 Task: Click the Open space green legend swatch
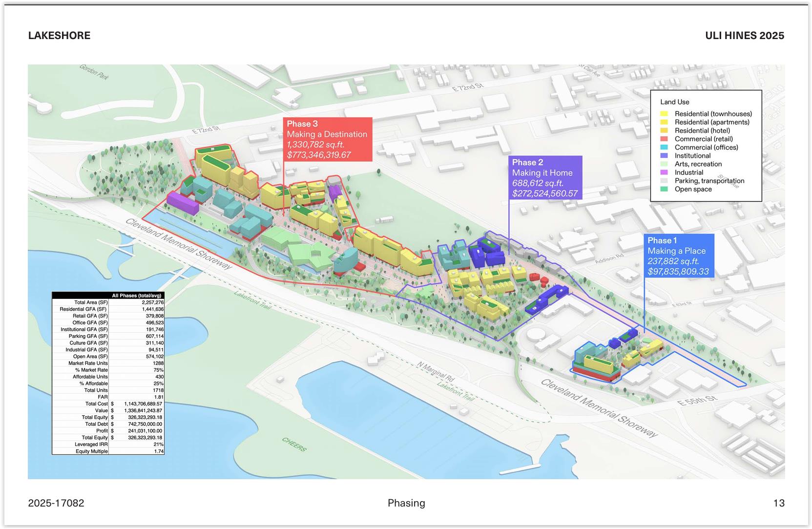point(664,189)
